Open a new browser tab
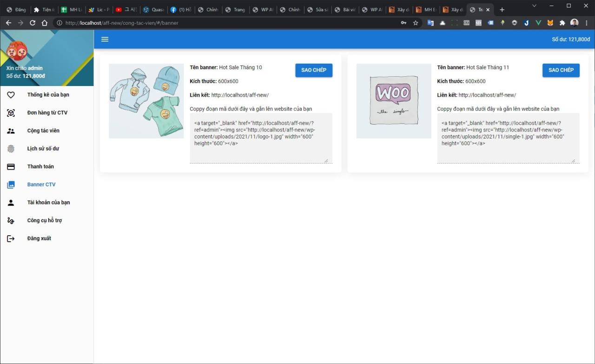 (x=502, y=9)
